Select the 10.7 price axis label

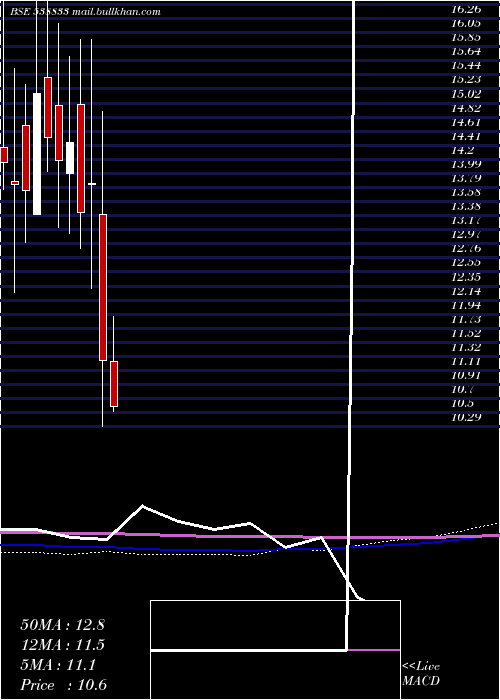[463, 390]
